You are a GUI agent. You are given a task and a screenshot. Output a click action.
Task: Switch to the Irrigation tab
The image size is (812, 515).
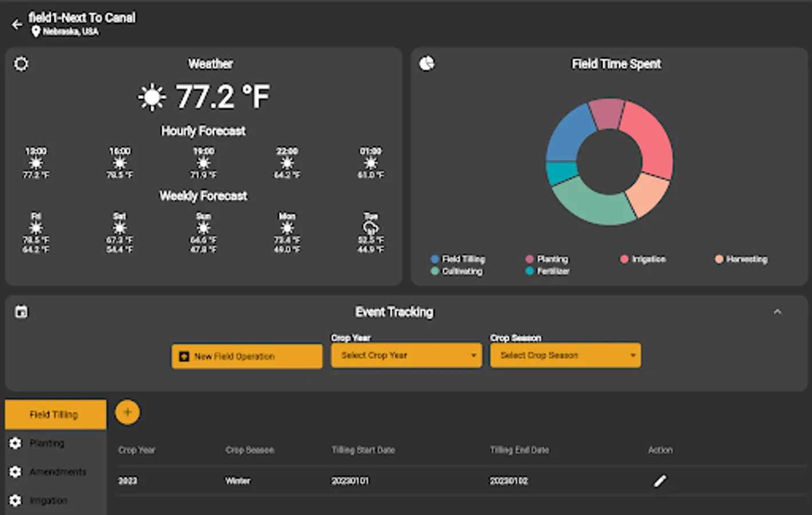pos(56,501)
